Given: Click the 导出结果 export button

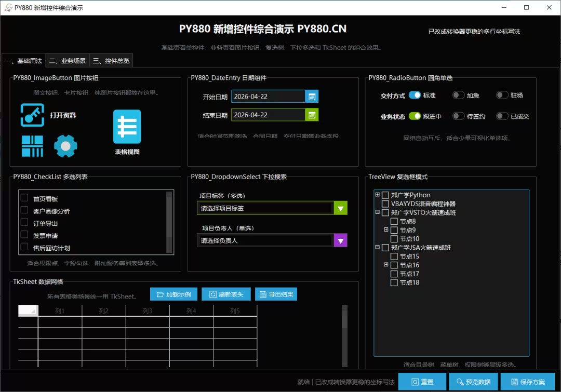Looking at the screenshot, I should pyautogui.click(x=275, y=294).
